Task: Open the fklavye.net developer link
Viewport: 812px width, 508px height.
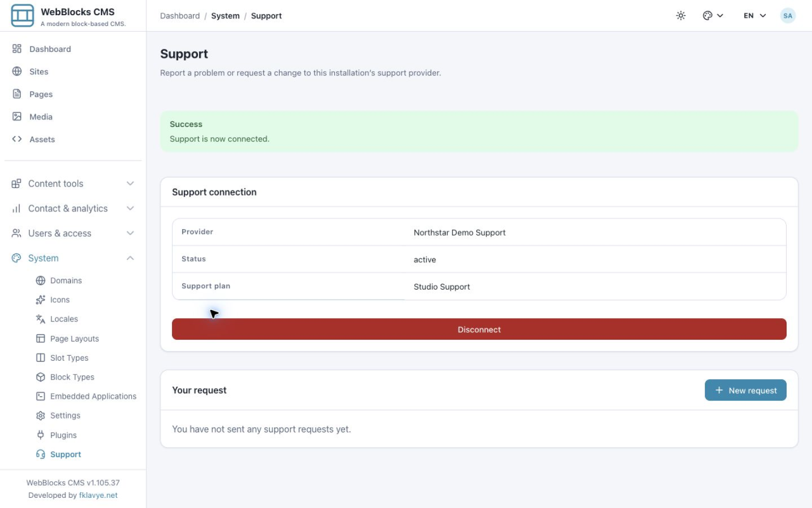Action: pos(98,495)
